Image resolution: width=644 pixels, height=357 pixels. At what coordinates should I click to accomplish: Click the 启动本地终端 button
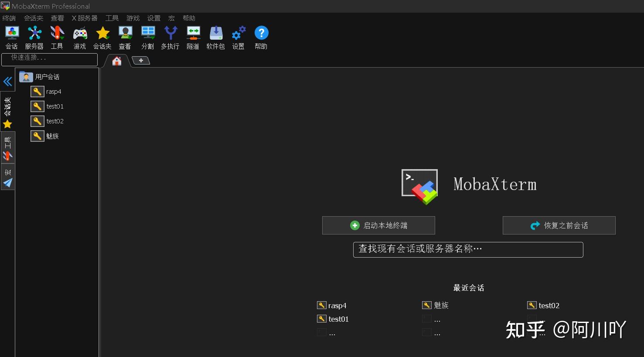[378, 225]
